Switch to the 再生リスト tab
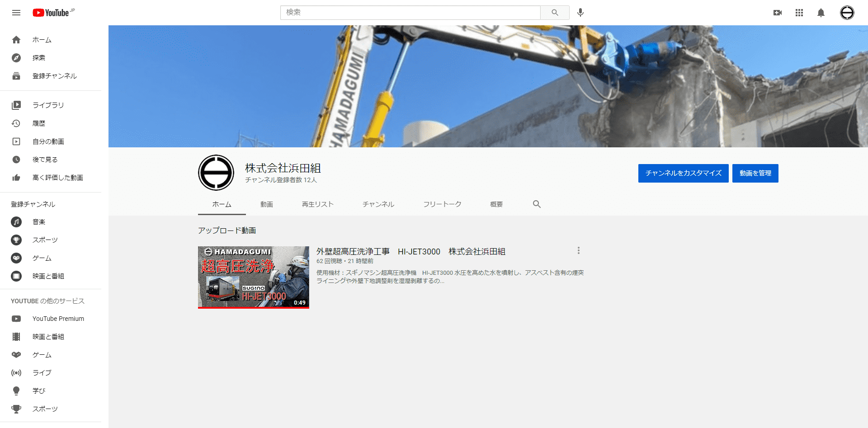The image size is (868, 428). (318, 204)
